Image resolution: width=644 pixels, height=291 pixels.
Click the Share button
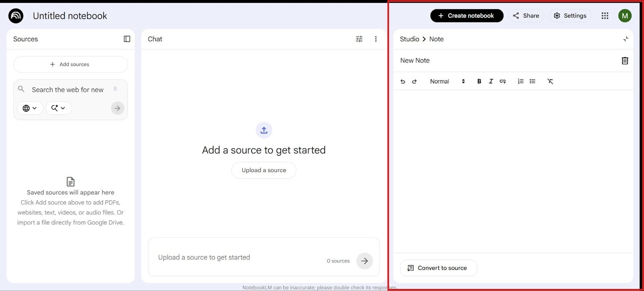pyautogui.click(x=526, y=16)
